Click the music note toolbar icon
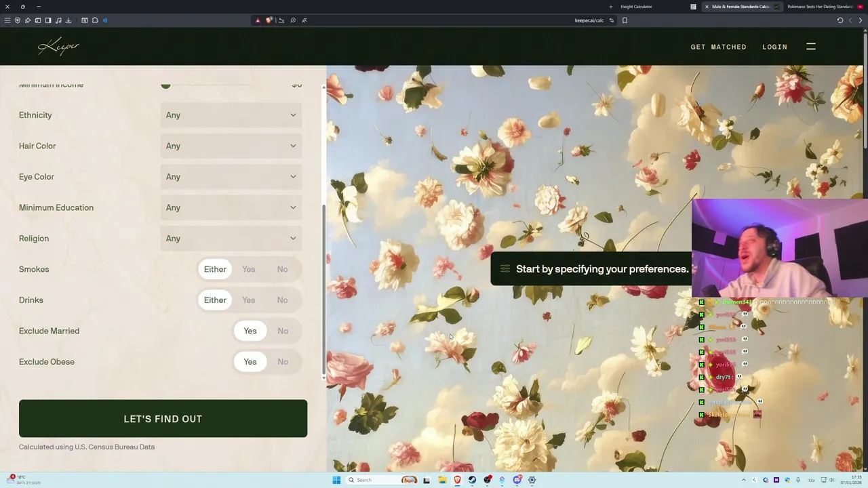Screen dimensions: 868x488 [58, 20]
